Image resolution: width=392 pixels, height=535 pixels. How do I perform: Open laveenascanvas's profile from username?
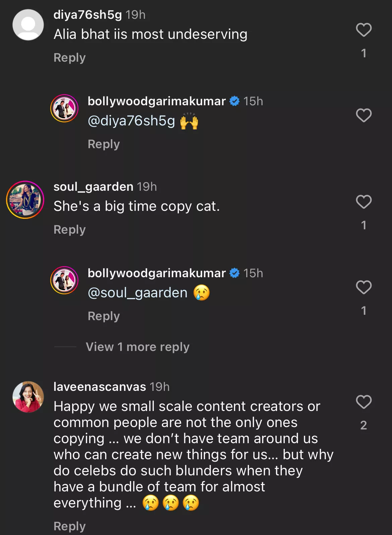tap(100, 387)
